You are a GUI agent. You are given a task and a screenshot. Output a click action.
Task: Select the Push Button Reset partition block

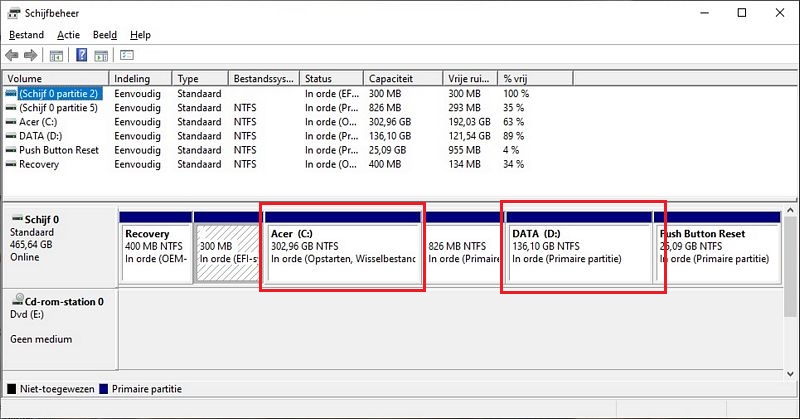pyautogui.click(x=717, y=248)
